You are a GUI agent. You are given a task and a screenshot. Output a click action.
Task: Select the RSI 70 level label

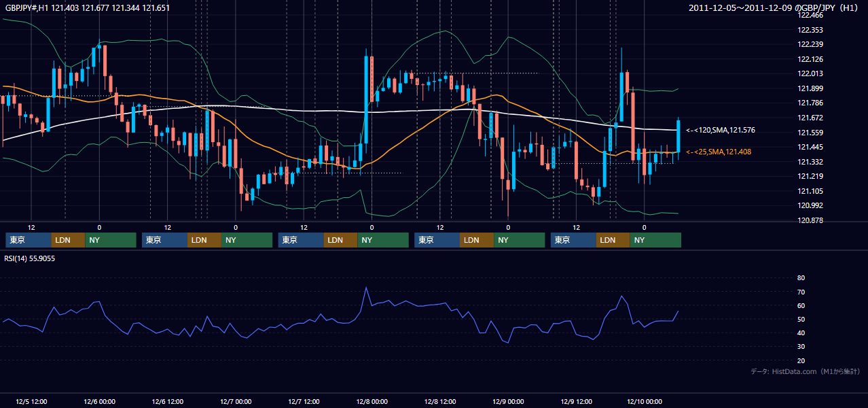point(801,292)
